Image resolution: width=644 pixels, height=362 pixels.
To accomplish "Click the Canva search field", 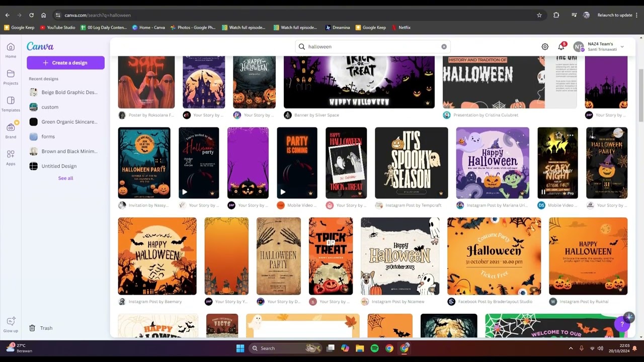I will pyautogui.click(x=372, y=47).
